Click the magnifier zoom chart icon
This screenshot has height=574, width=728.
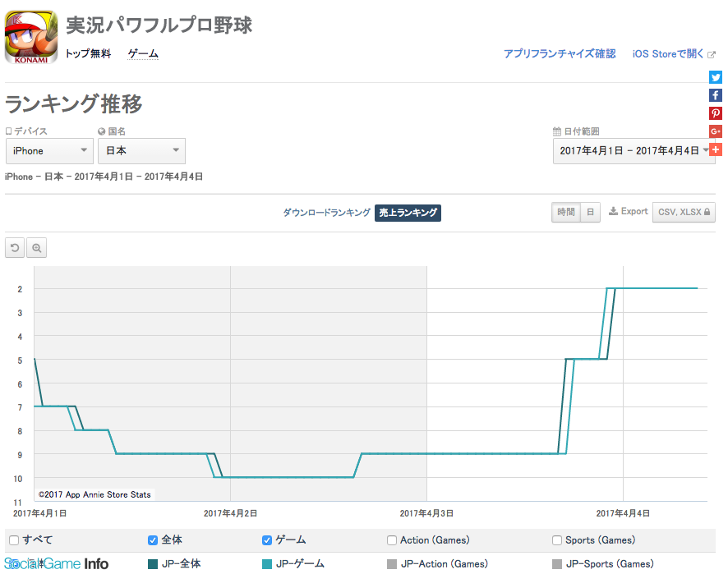[37, 248]
